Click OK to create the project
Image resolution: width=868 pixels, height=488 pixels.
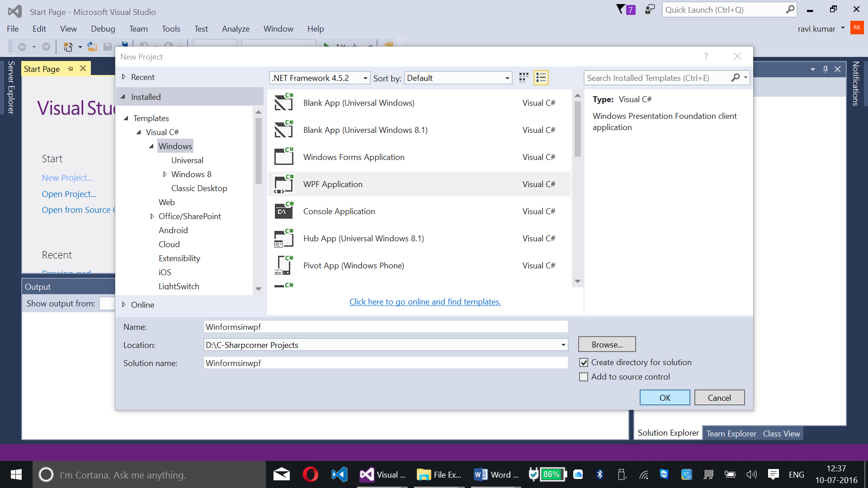point(665,398)
